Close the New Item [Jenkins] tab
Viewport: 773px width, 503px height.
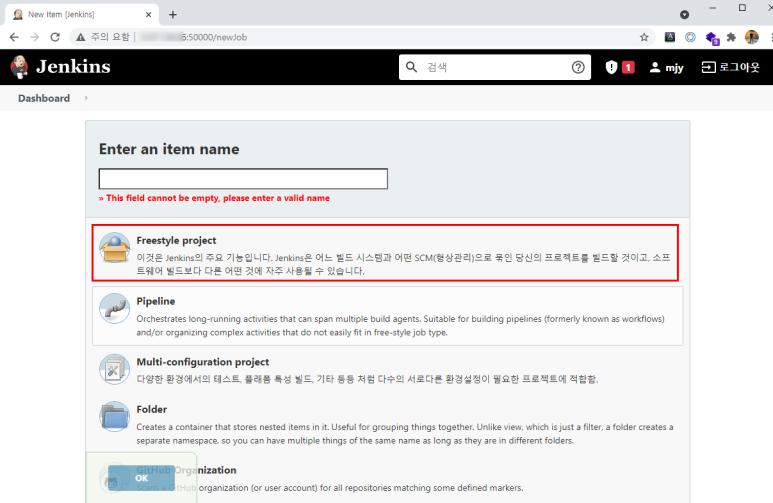coord(148,15)
